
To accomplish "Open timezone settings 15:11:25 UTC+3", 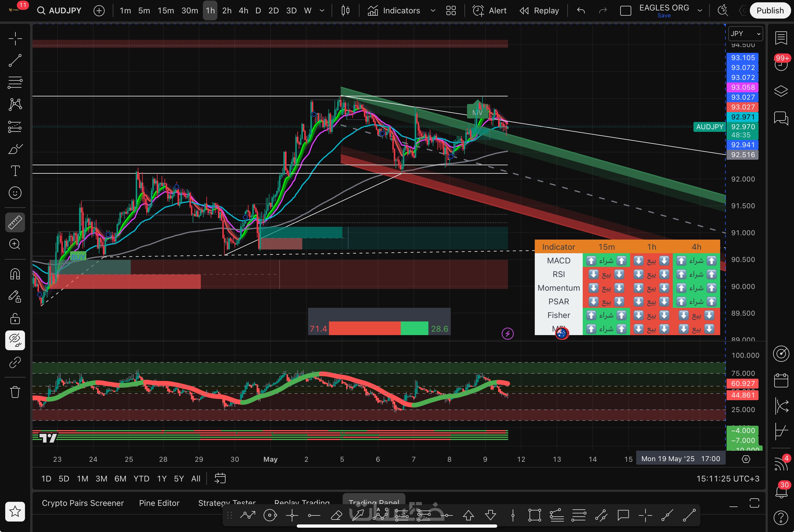I will tap(728, 478).
